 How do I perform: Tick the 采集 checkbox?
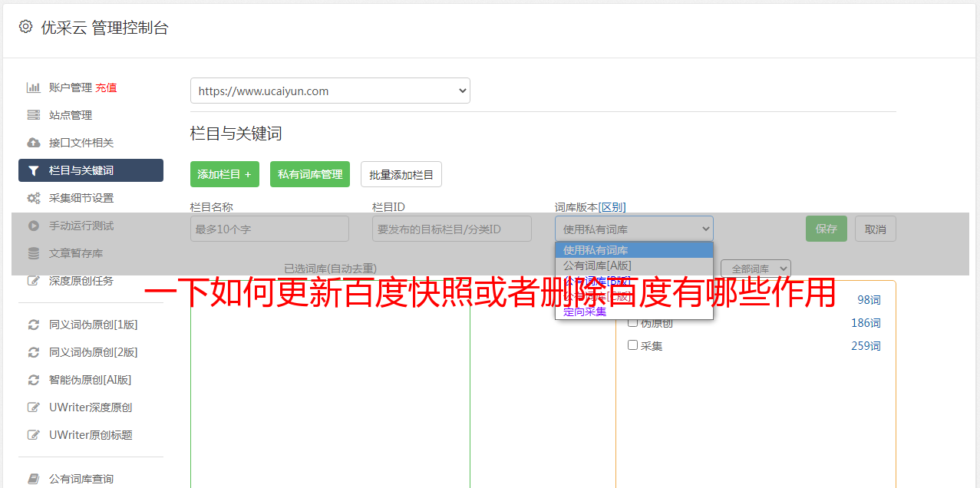click(633, 345)
